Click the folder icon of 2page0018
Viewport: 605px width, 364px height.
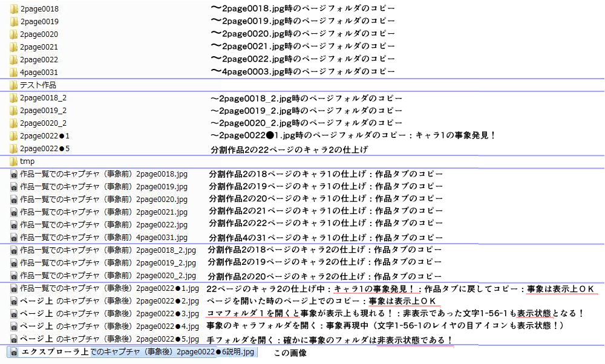pyautogui.click(x=14, y=9)
